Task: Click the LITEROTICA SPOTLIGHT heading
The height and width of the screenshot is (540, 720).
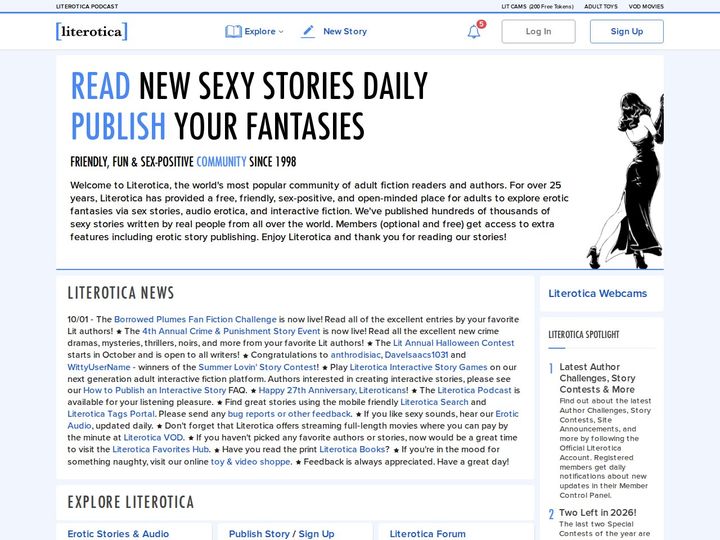Action: coord(584,334)
